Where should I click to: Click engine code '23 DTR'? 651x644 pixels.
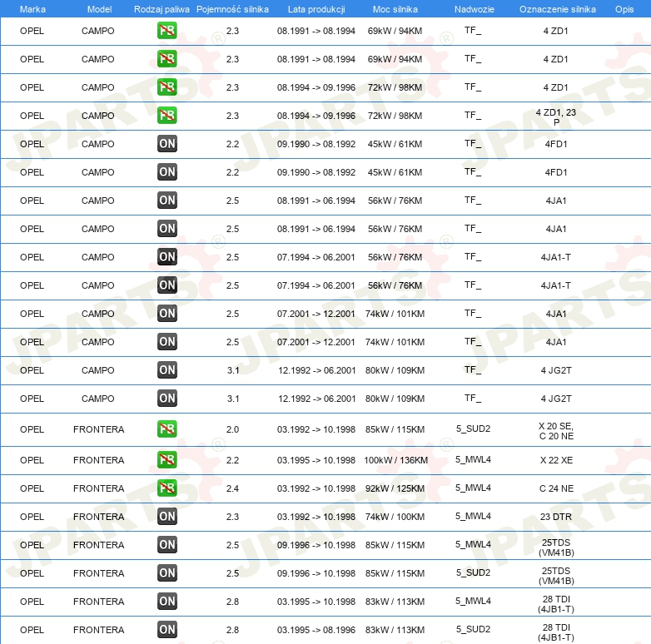[x=556, y=517]
